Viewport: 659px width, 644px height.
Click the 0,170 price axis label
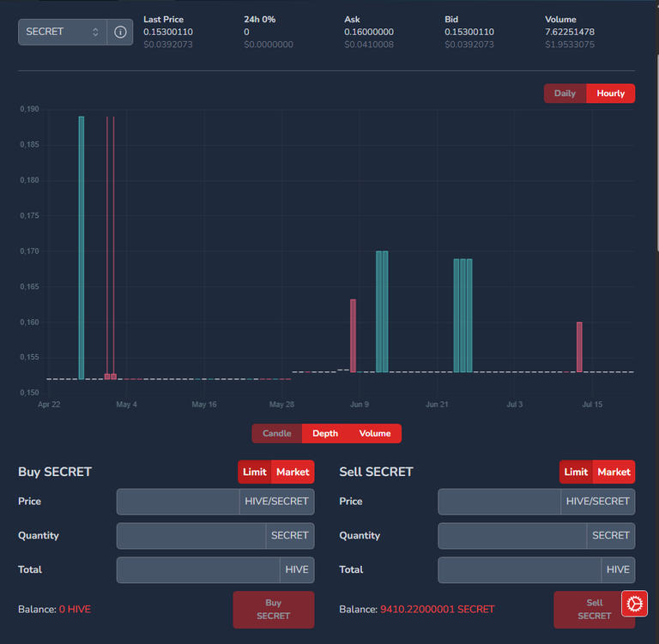29,250
